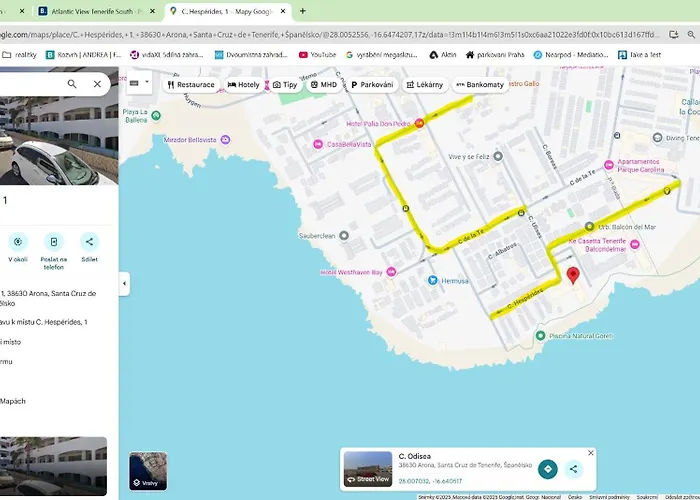Click the V okolí nearby icon
The width and height of the screenshot is (700, 500).
tap(17, 242)
